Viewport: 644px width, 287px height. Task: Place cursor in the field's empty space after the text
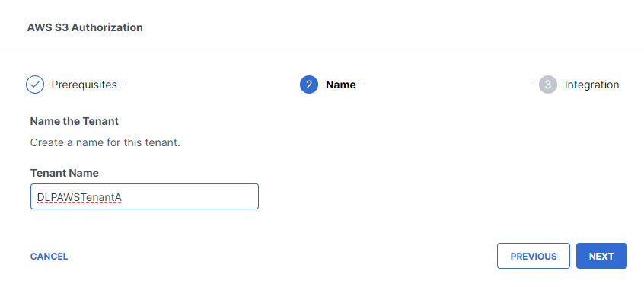pos(189,196)
